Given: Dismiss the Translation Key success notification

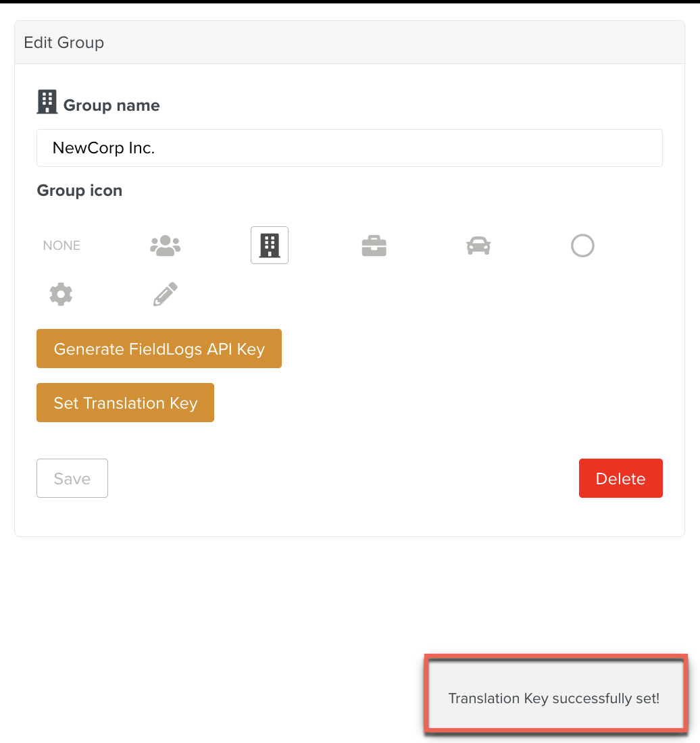Looking at the screenshot, I should [x=555, y=698].
